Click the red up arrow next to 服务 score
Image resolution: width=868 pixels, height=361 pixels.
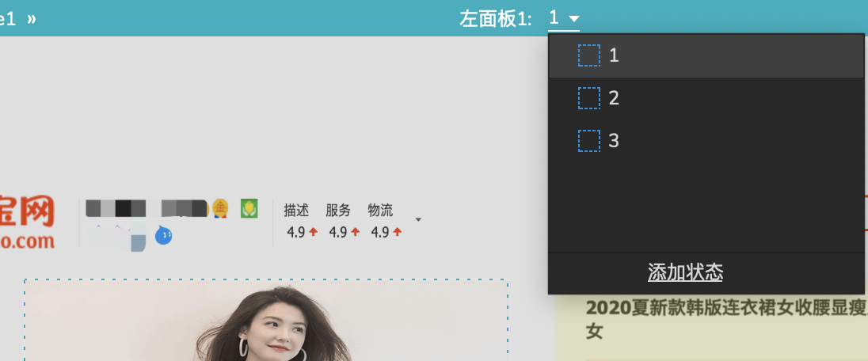(x=356, y=232)
